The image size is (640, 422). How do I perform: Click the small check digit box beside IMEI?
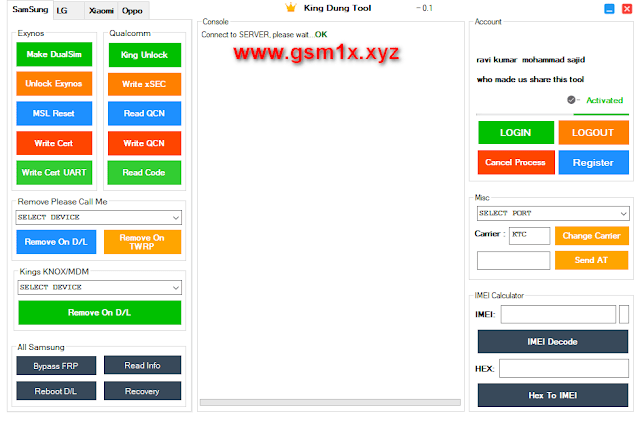(x=624, y=315)
